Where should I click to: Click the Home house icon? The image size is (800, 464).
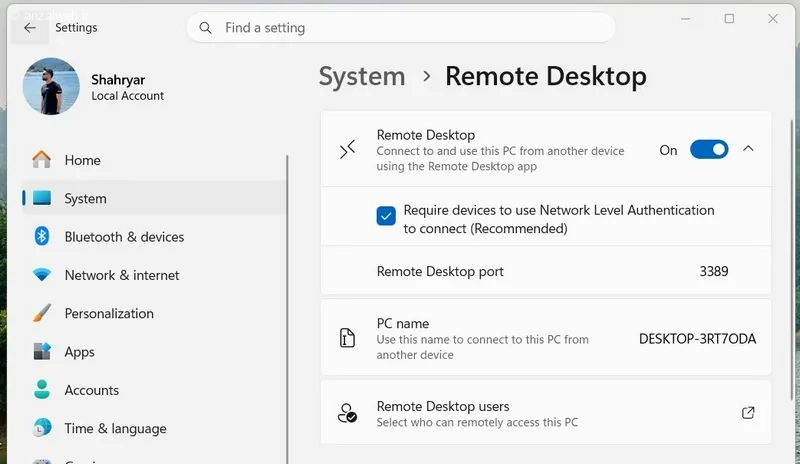click(x=42, y=160)
